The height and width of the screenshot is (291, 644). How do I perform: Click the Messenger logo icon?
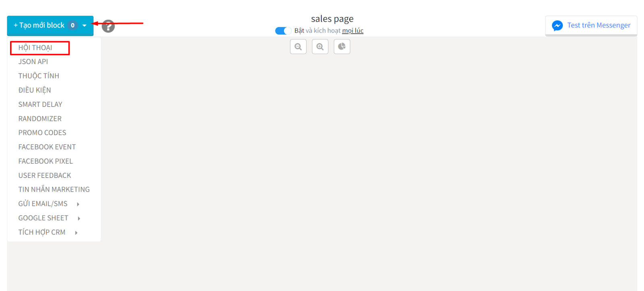point(557,25)
